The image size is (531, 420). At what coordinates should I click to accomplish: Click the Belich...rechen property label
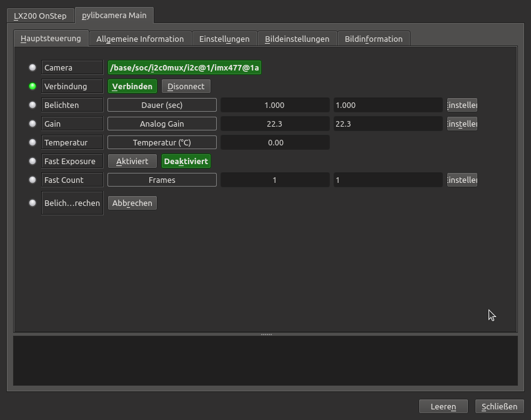72,203
